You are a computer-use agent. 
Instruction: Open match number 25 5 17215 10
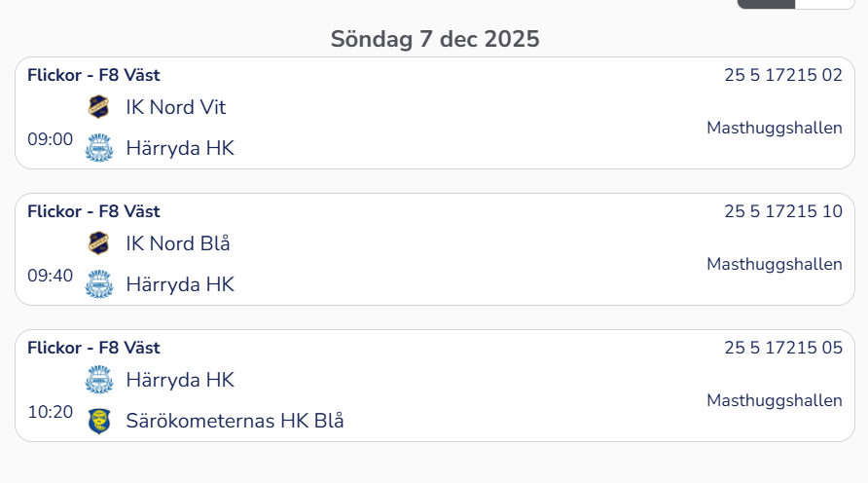[x=782, y=211]
